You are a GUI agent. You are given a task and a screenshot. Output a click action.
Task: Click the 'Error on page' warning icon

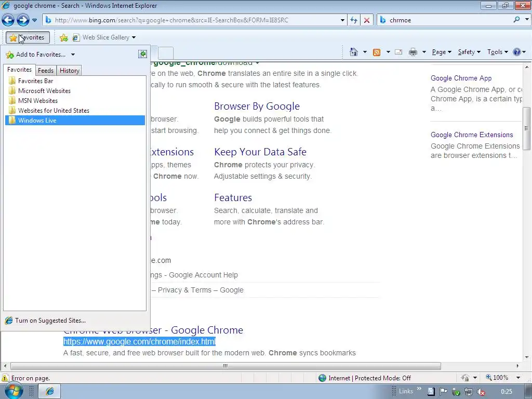click(x=5, y=378)
